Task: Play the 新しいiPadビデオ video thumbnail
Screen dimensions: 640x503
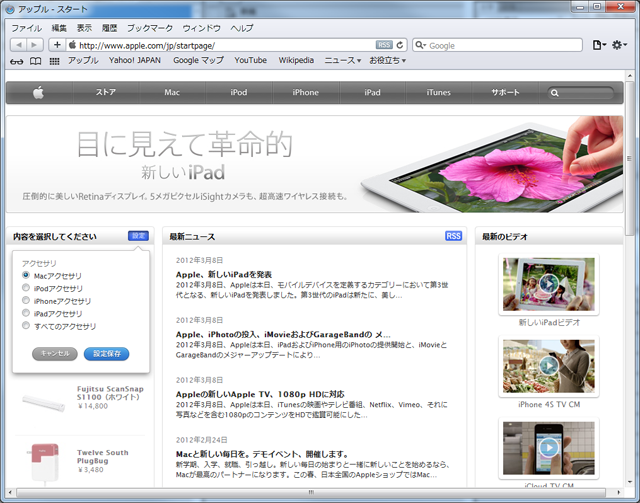Action: click(x=548, y=285)
